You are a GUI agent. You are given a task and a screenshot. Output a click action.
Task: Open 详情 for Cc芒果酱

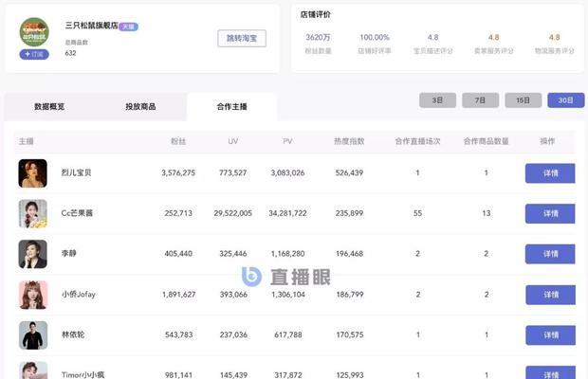coord(550,213)
